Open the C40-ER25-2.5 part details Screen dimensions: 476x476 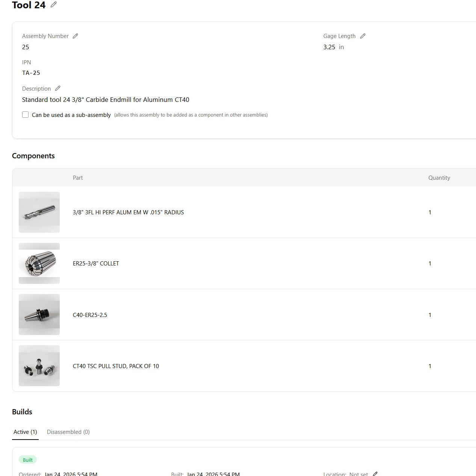pyautogui.click(x=90, y=315)
